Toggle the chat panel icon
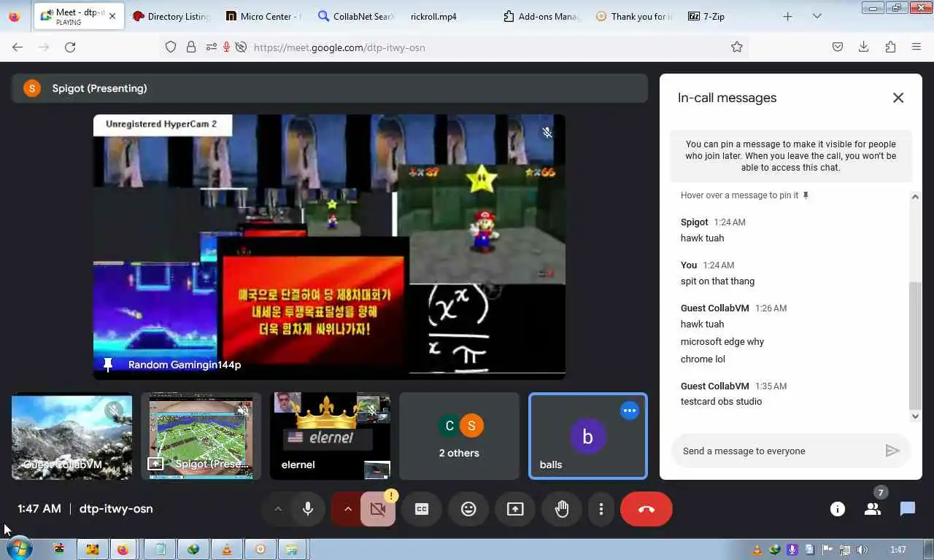 click(x=908, y=509)
